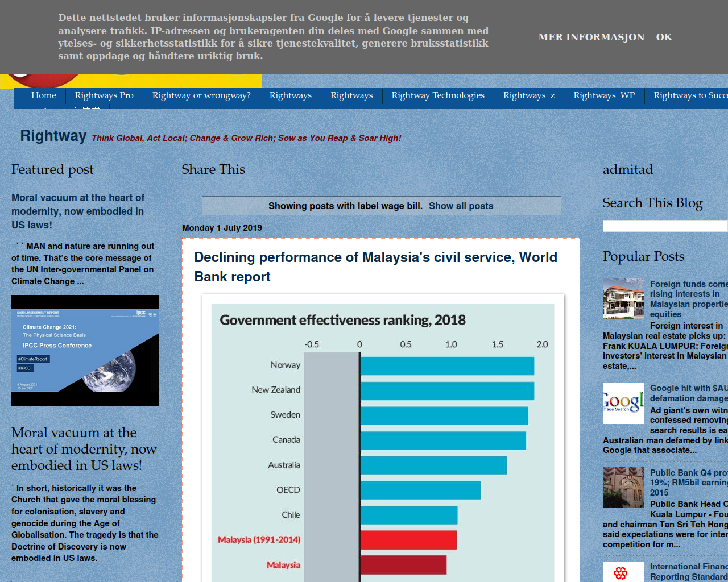Screen dimensions: 728x582
Task: Open Google hit with defamation damages post
Action: pyautogui.click(x=689, y=393)
